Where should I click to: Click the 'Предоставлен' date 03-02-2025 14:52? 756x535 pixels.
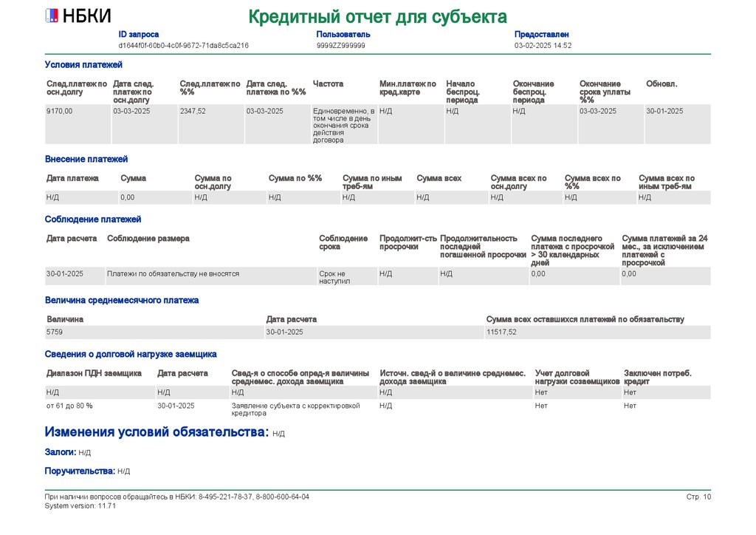click(543, 45)
